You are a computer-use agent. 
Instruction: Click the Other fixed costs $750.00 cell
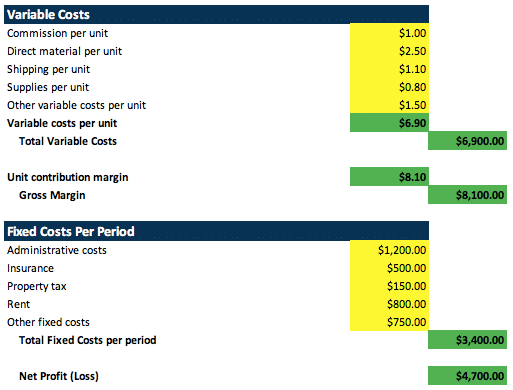coord(389,322)
